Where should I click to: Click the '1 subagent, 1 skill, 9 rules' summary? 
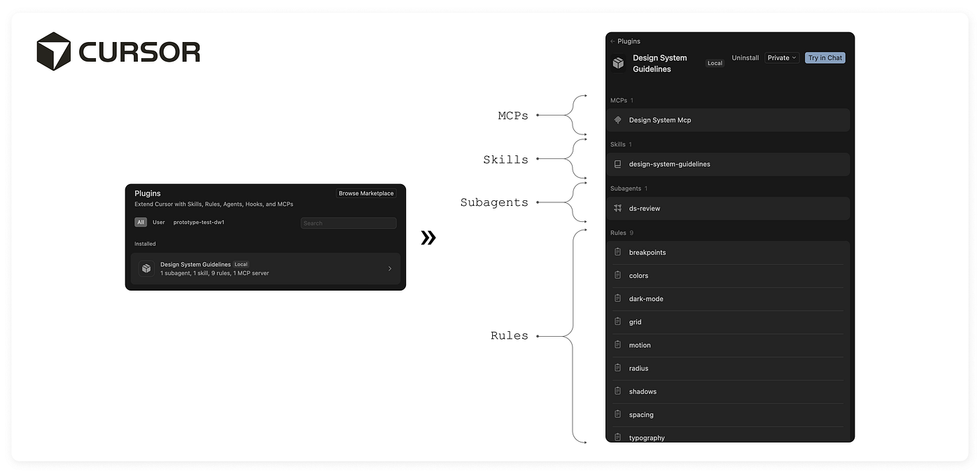[214, 273]
